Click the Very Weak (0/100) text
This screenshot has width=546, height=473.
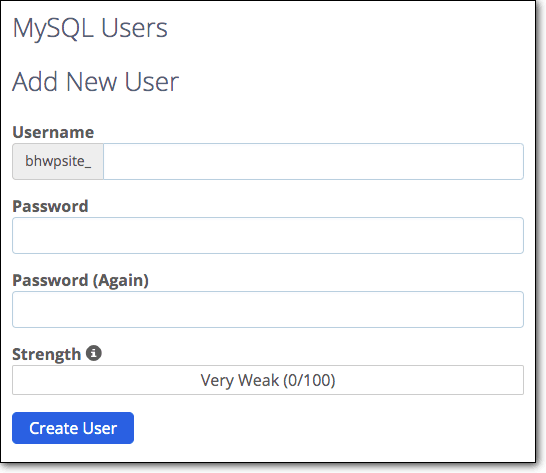[268, 380]
